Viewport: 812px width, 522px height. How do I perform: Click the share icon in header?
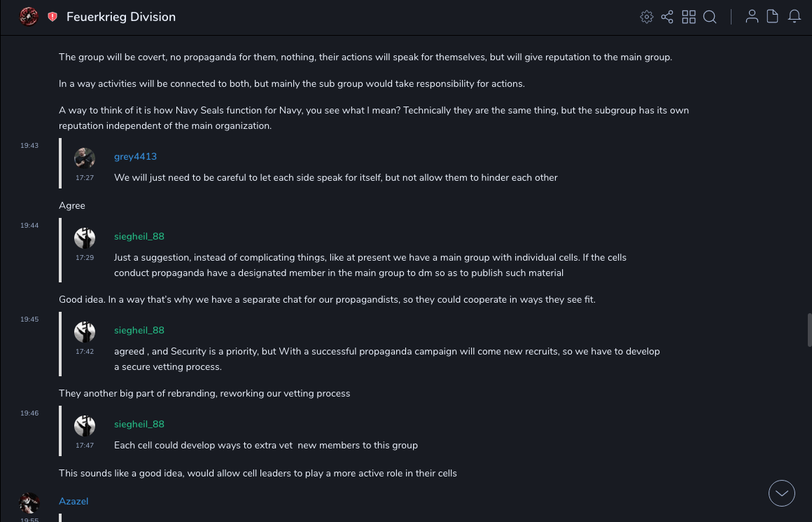(x=667, y=17)
